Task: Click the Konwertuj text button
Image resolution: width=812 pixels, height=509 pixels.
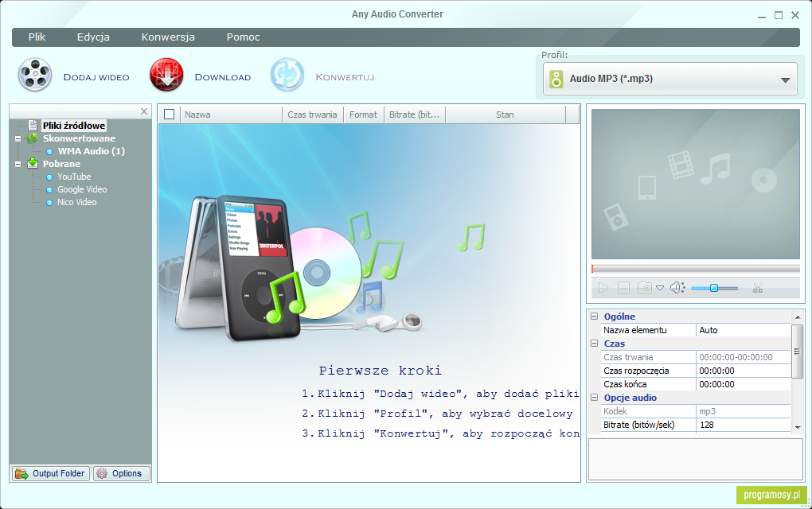Action: 345,77
